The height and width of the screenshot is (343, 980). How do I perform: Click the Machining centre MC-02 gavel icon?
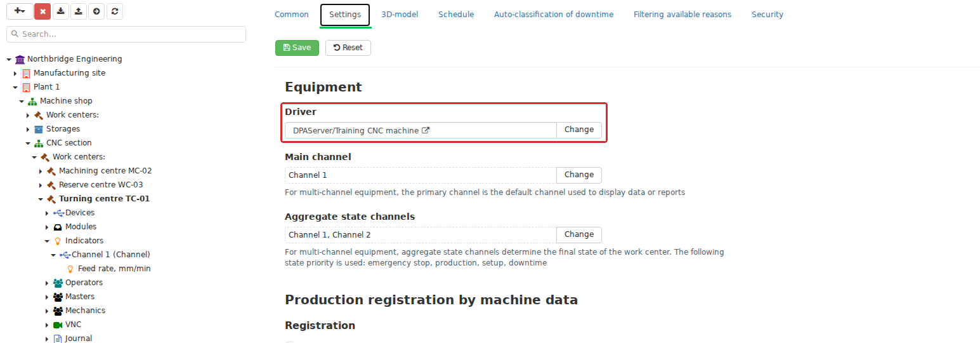(x=51, y=171)
